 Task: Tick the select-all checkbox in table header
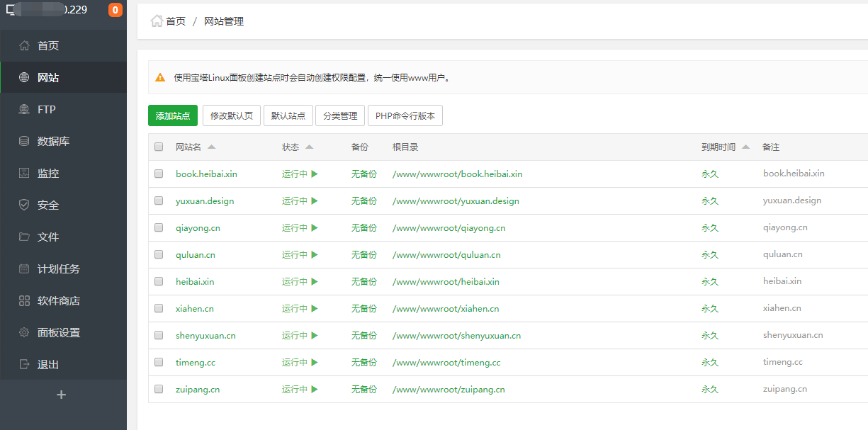click(159, 147)
